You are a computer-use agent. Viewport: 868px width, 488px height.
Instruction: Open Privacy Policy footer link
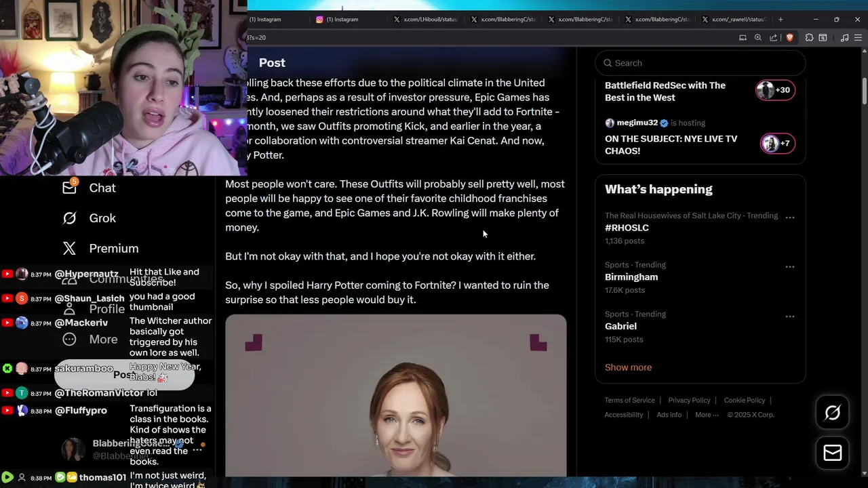tap(689, 401)
